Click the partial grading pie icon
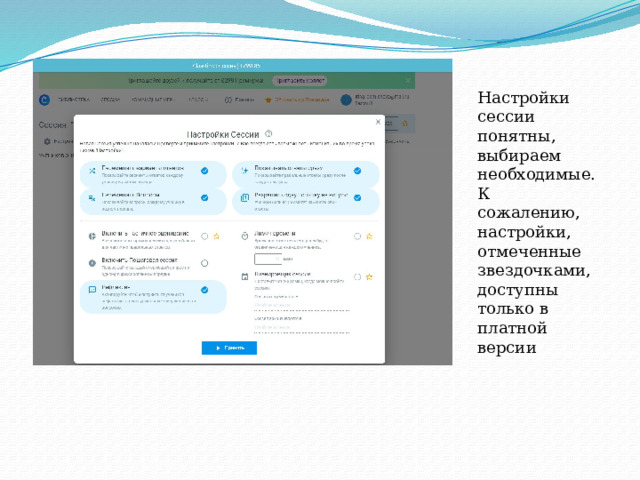Screen dimensions: 640x480 92,236
